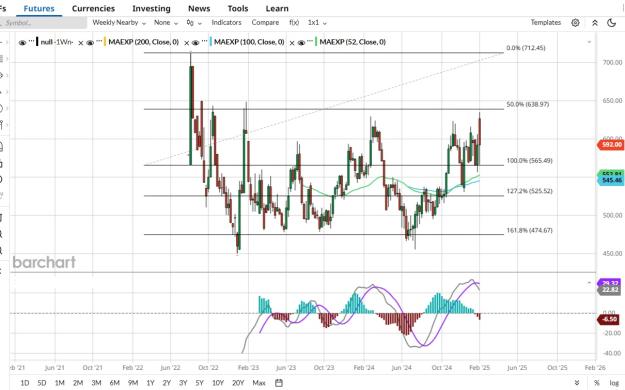Open the Futures tab
This screenshot has width=625, height=390.
point(39,8)
